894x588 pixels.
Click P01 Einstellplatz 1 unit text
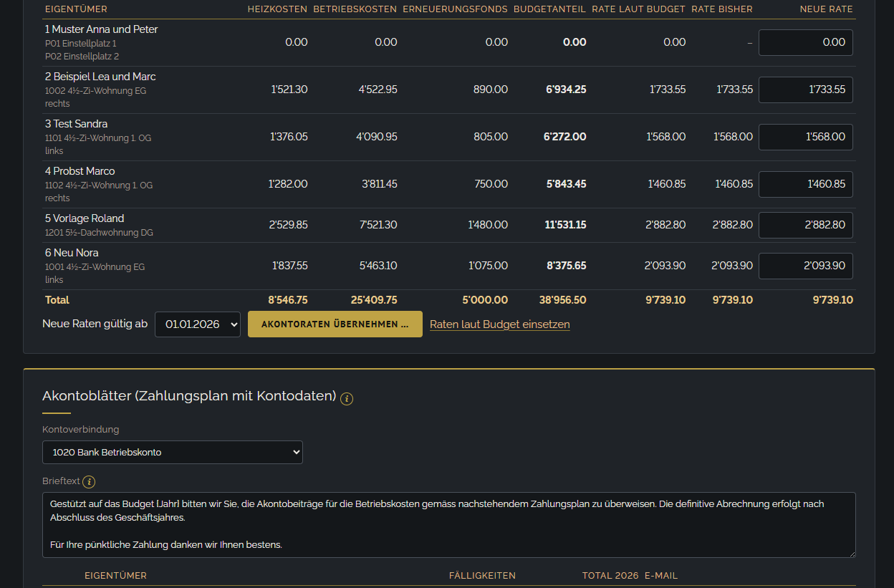80,44
